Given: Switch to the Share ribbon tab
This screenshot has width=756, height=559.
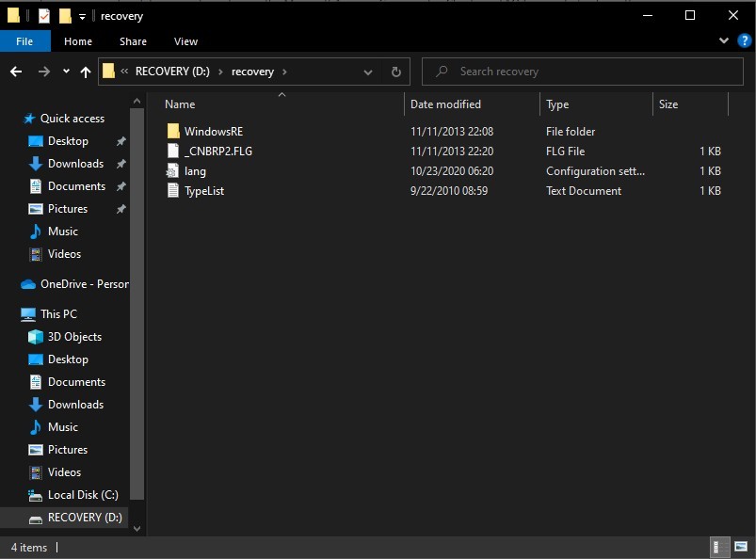Looking at the screenshot, I should (x=133, y=41).
